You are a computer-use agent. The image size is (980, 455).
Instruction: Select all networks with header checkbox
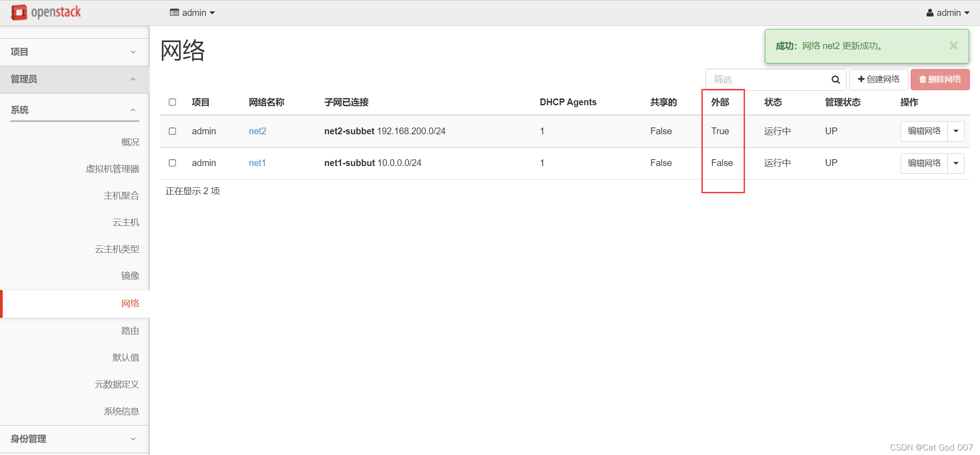click(x=172, y=102)
